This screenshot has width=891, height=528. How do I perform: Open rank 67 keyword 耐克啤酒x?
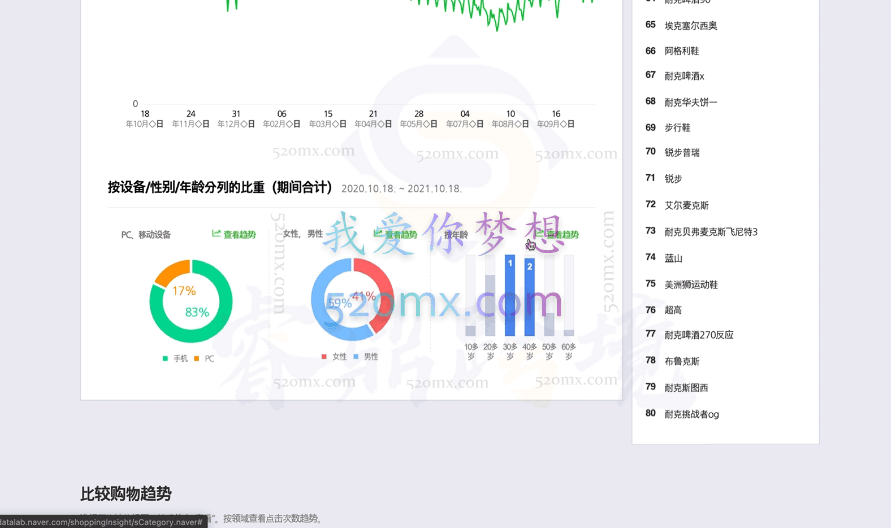coord(684,76)
